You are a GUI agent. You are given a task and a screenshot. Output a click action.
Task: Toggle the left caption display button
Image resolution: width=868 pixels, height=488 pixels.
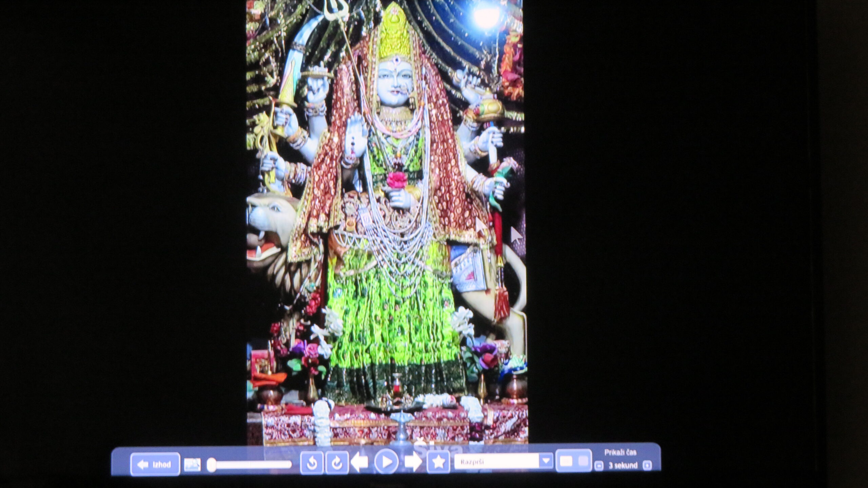(565, 461)
